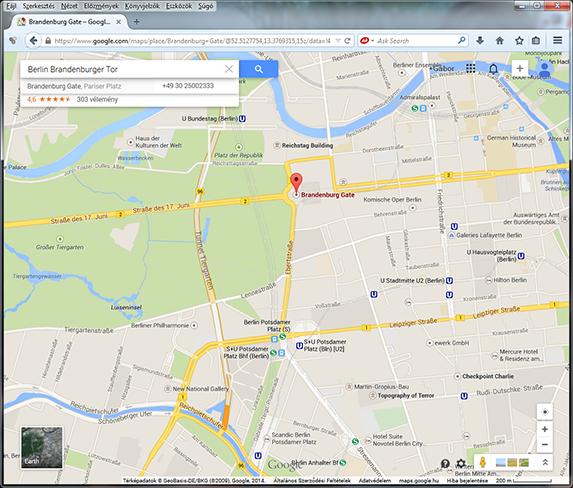Open the Nézet menu

[x=69, y=6]
